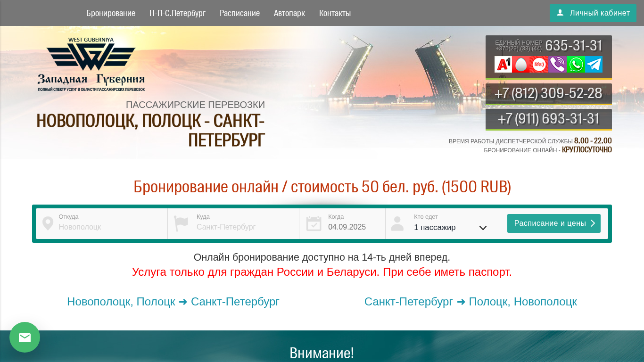
Task: Open the Н-П-С.Петербург menu item
Action: pyautogui.click(x=177, y=13)
